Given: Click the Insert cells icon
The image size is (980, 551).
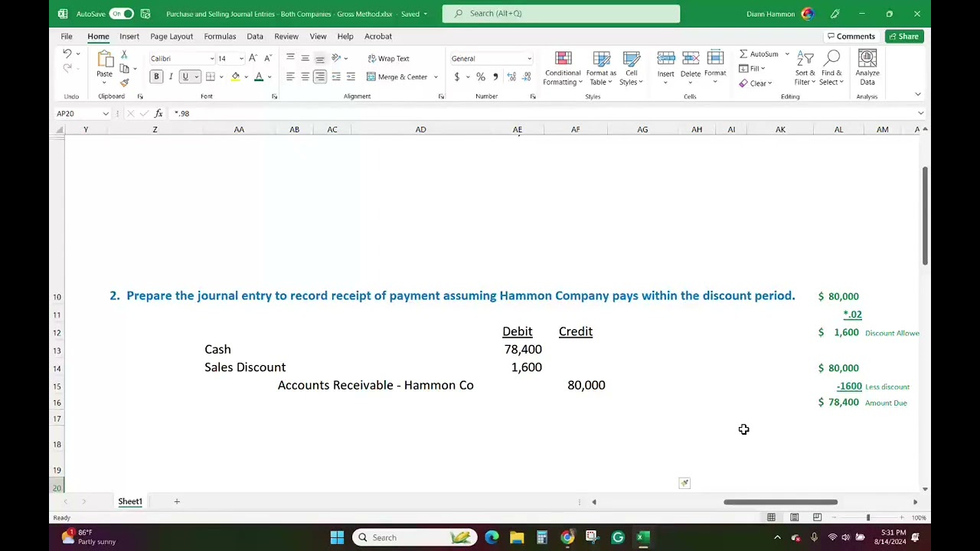Looking at the screenshot, I should (665, 59).
